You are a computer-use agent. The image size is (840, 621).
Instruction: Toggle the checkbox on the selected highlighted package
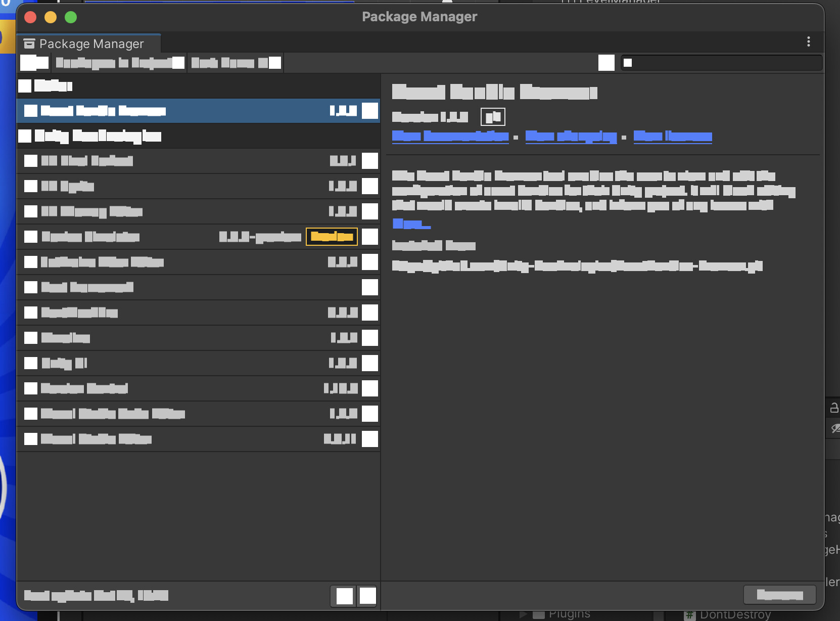point(30,111)
